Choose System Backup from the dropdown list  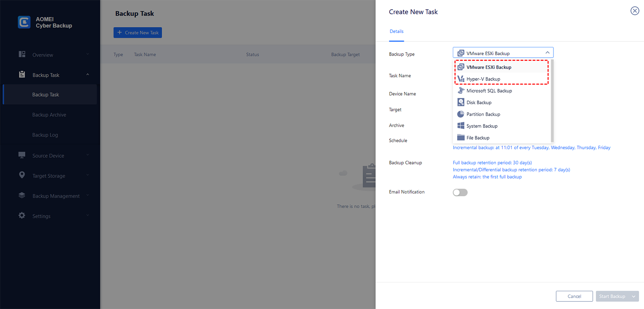click(x=482, y=126)
